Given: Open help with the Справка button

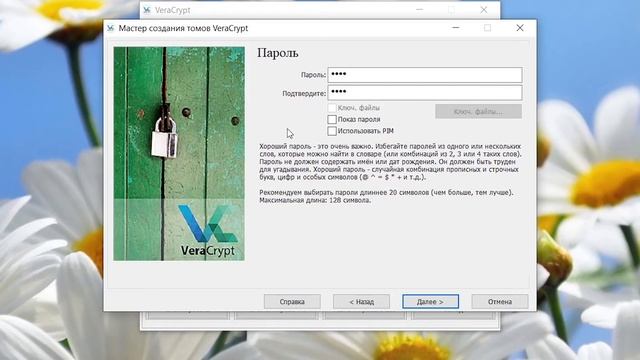Looking at the screenshot, I should pos(292,302).
